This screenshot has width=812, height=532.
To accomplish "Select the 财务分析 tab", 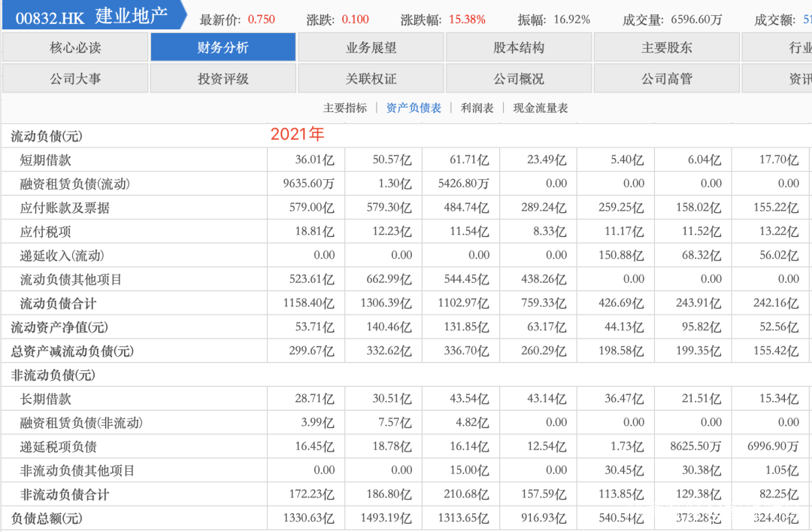I will click(x=223, y=48).
